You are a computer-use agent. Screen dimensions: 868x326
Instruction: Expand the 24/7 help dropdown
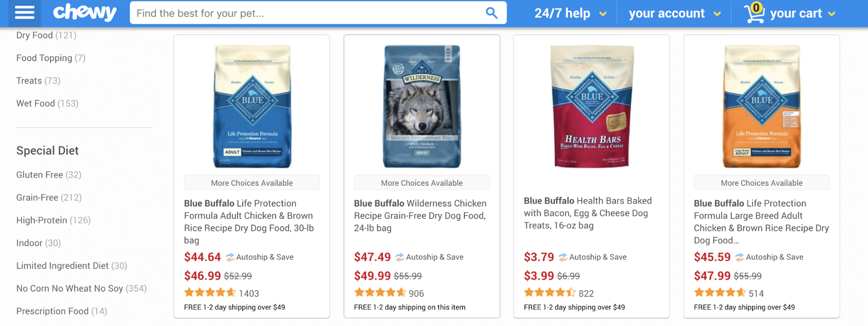pos(603,14)
